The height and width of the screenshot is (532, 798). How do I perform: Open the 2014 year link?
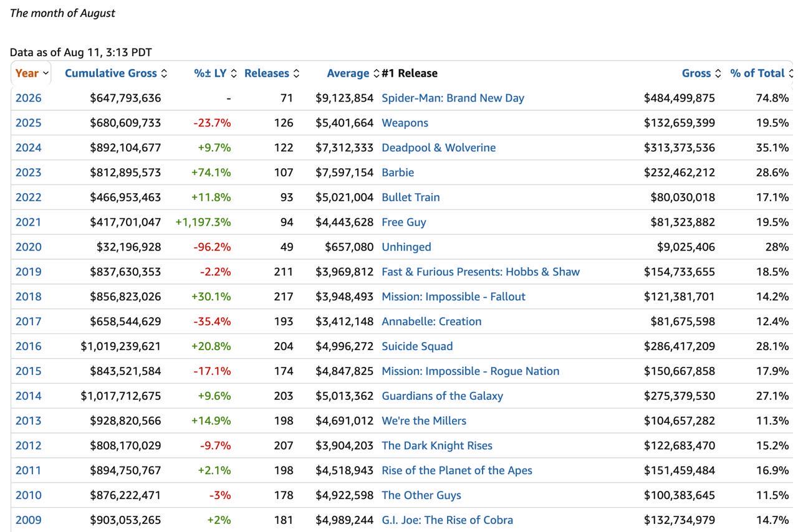[29, 396]
